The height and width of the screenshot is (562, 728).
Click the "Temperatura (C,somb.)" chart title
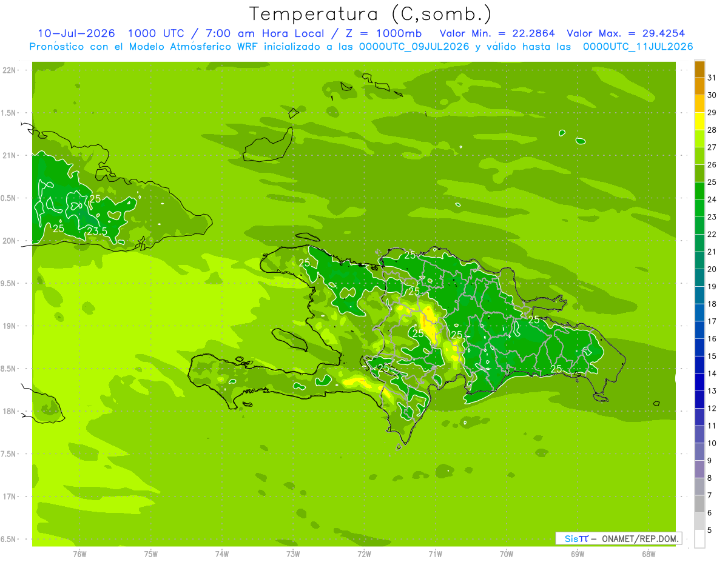pyautogui.click(x=370, y=15)
